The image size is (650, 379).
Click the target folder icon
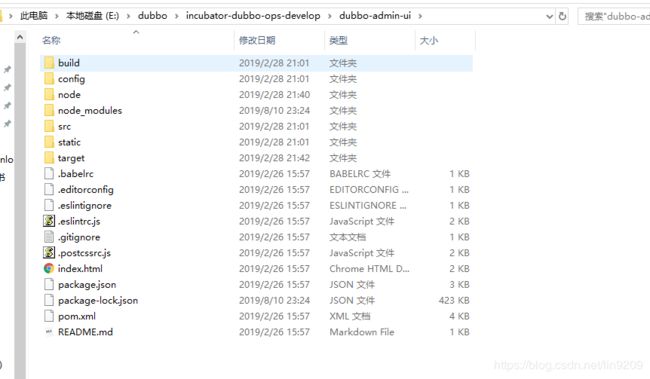pos(49,158)
